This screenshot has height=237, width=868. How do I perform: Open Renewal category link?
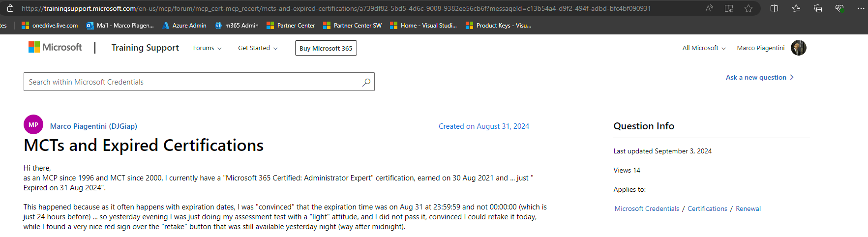[x=748, y=209]
